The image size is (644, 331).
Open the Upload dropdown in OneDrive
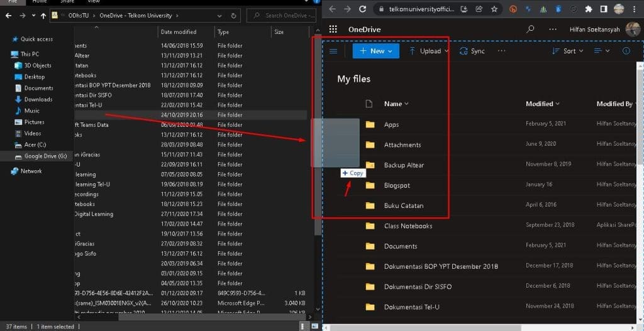[429, 51]
